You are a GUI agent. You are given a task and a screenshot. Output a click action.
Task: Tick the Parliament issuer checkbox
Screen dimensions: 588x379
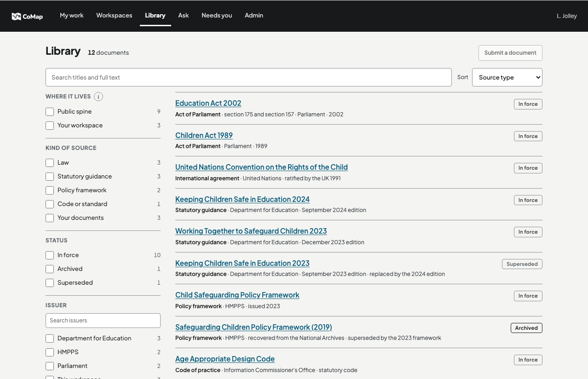pos(50,366)
